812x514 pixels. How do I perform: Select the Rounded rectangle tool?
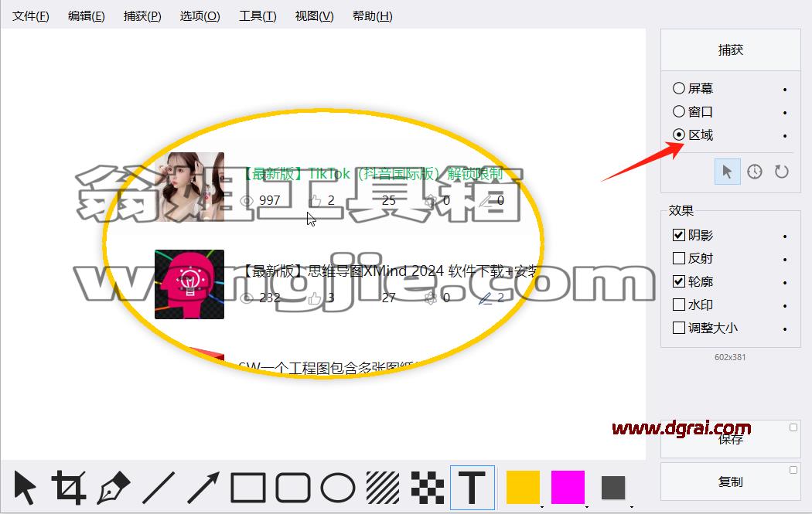pyautogui.click(x=293, y=487)
